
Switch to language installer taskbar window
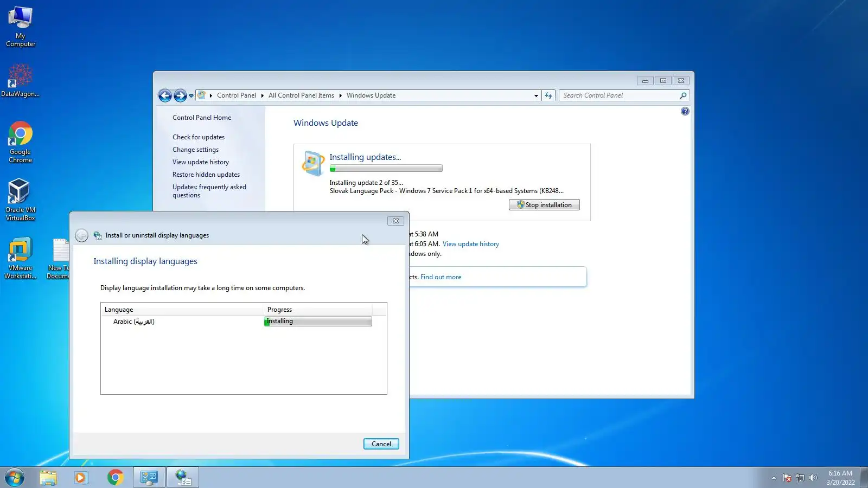pyautogui.click(x=183, y=478)
